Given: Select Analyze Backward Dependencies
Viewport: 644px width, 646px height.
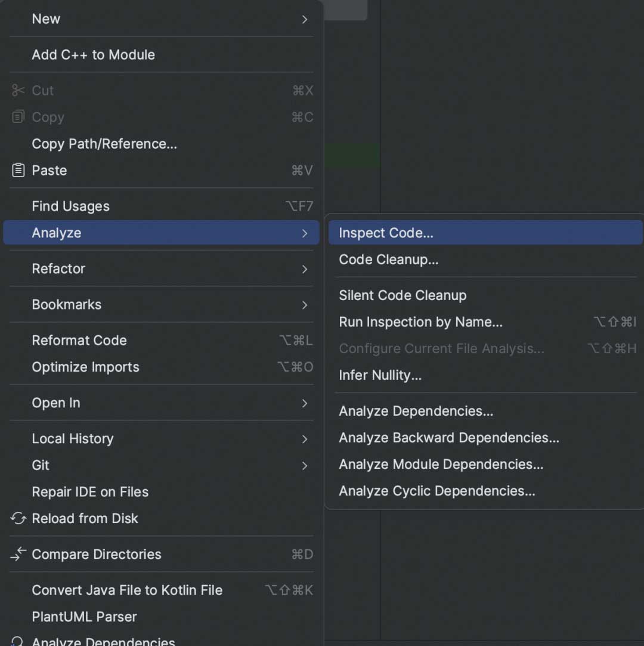Looking at the screenshot, I should point(448,438).
